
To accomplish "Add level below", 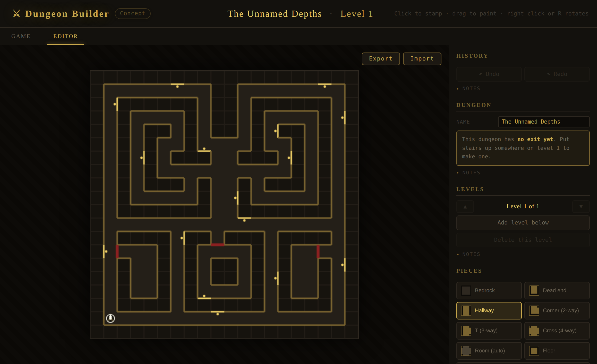I will click(523, 223).
